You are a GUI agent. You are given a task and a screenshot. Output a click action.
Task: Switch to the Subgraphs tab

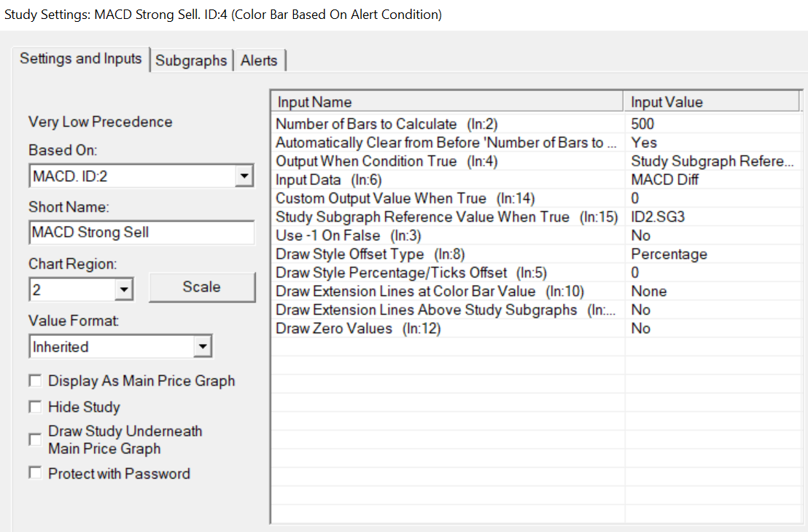pyautogui.click(x=191, y=61)
